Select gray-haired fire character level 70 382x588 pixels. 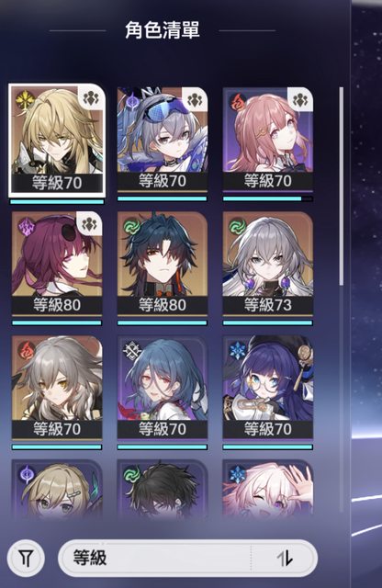coord(57,388)
